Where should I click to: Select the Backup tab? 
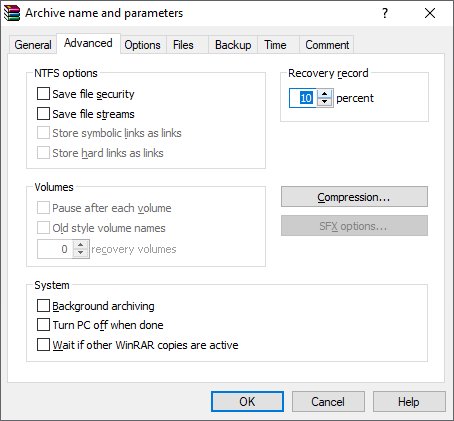233,45
